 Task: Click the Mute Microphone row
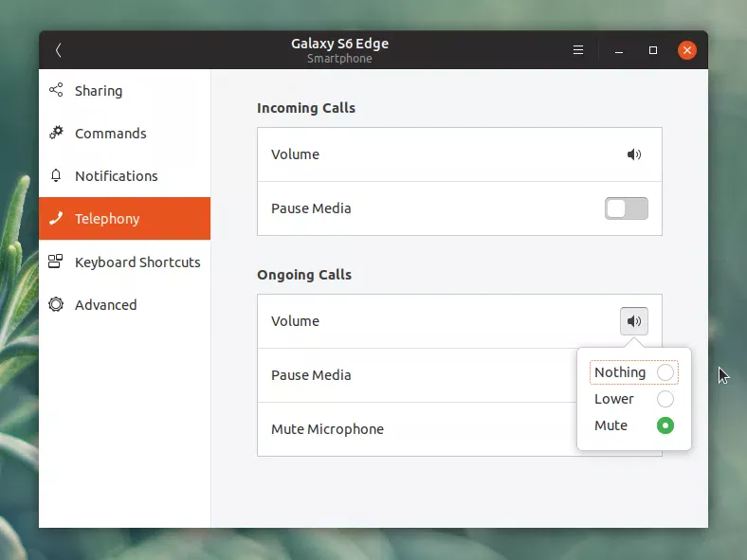(x=408, y=429)
